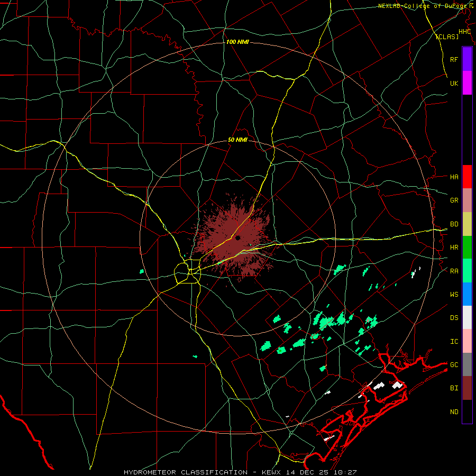Viewport: 476px width, 476px height.
Task: Click the 'RF' legend label
Action: click(x=454, y=59)
